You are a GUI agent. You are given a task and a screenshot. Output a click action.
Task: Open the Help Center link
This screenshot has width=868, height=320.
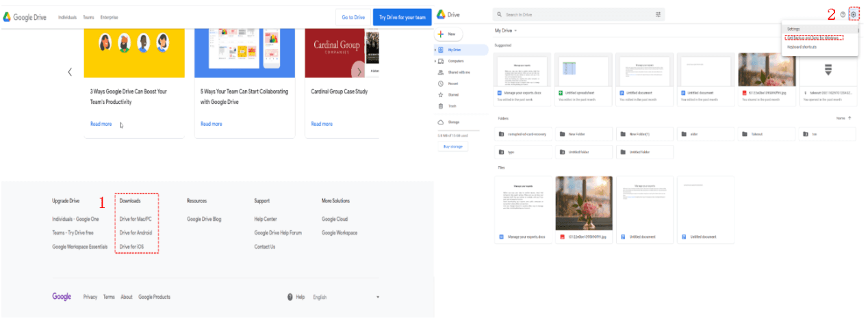(266, 219)
